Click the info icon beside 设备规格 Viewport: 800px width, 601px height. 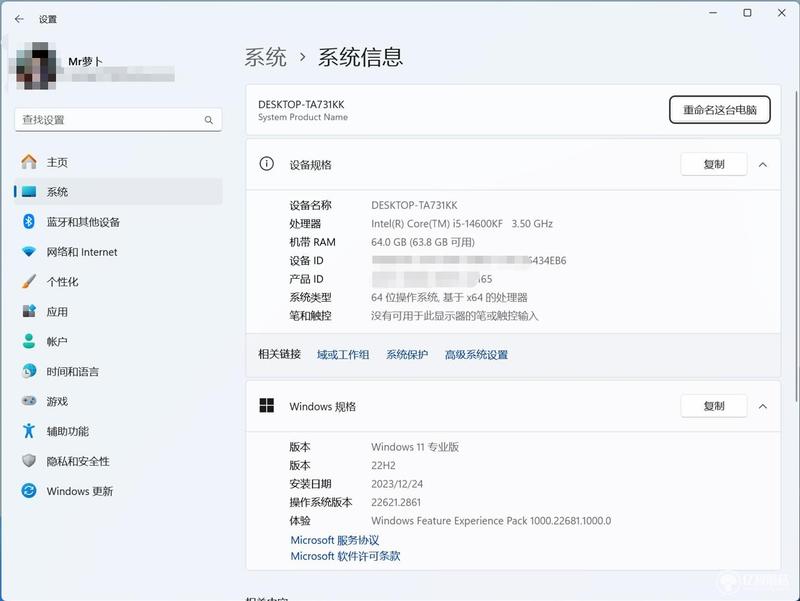[266, 164]
